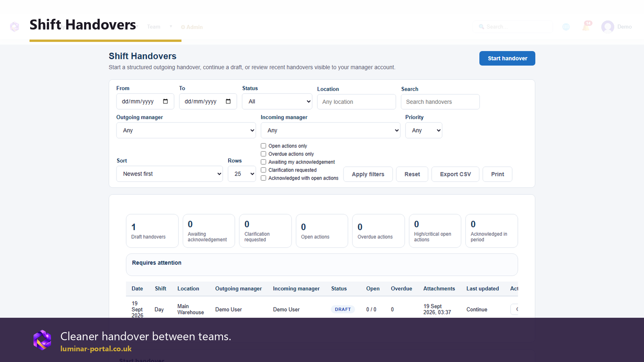Click the DRAFT status badge in the table
644x362 pixels.
click(343, 309)
